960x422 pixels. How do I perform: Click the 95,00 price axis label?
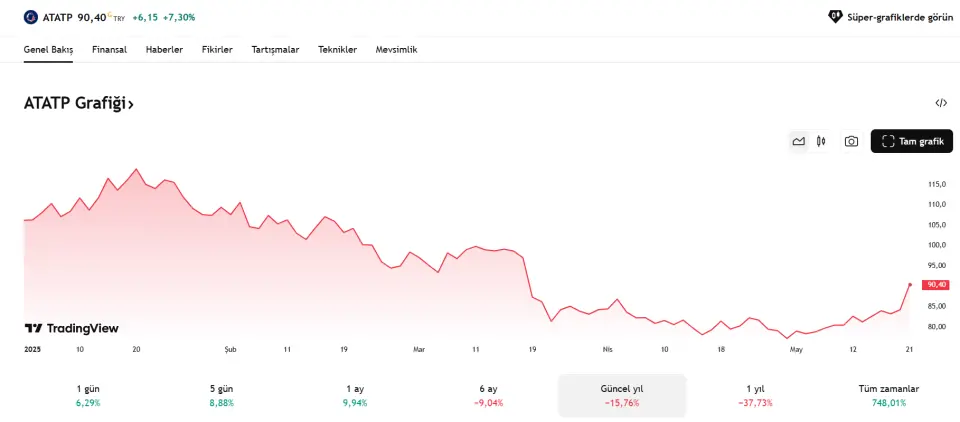(x=937, y=265)
